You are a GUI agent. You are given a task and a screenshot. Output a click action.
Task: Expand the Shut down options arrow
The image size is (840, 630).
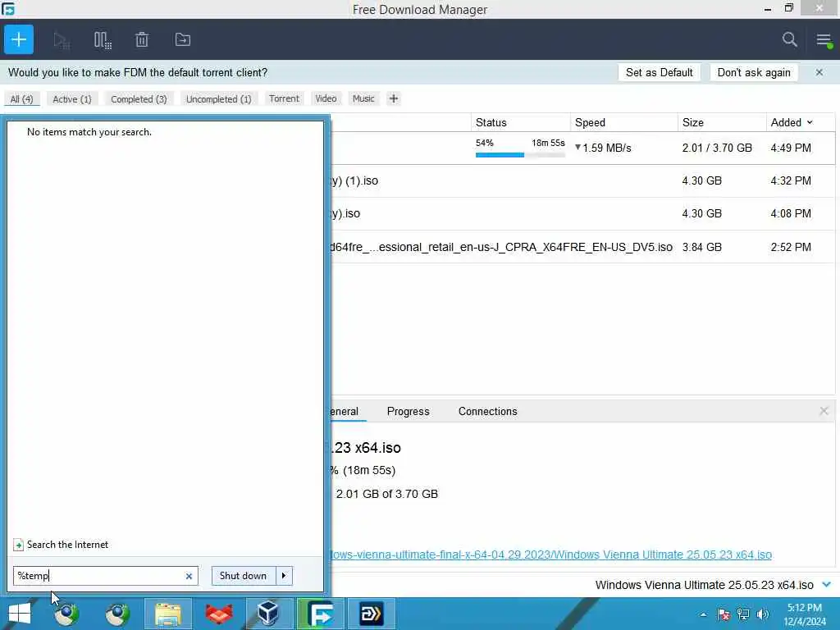click(x=284, y=576)
